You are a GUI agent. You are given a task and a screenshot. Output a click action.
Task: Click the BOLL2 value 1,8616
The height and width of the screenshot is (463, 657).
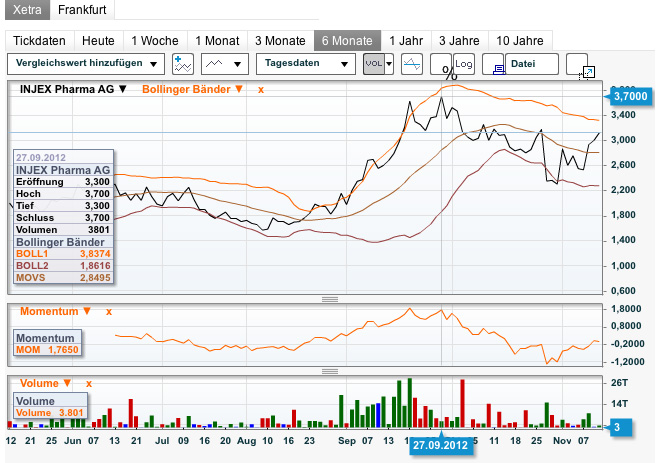point(95,266)
